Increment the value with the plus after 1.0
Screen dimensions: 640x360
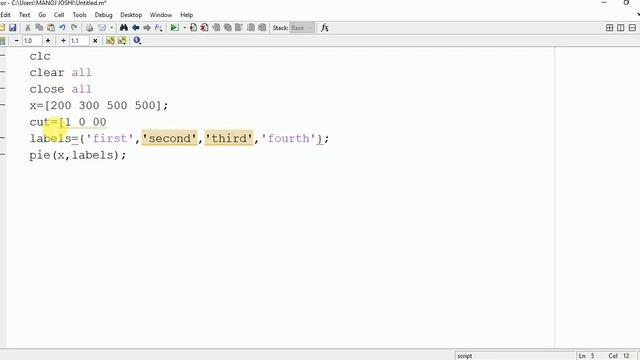48,40
